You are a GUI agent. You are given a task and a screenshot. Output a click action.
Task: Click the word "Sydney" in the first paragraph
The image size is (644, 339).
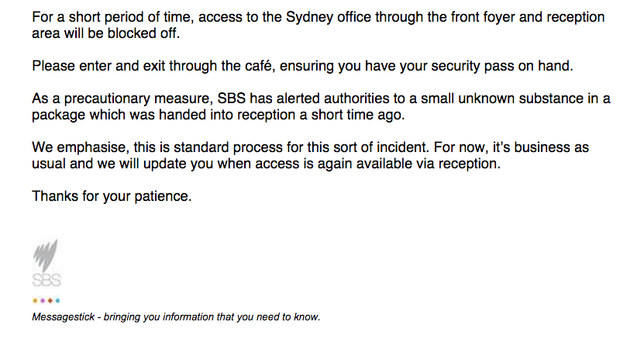click(x=309, y=18)
